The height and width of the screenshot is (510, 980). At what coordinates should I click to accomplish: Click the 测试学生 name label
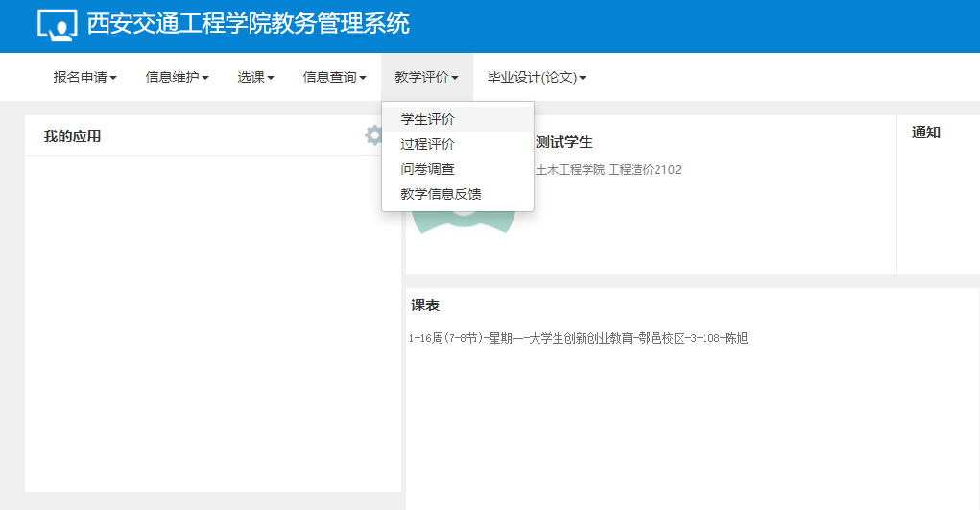coord(563,142)
